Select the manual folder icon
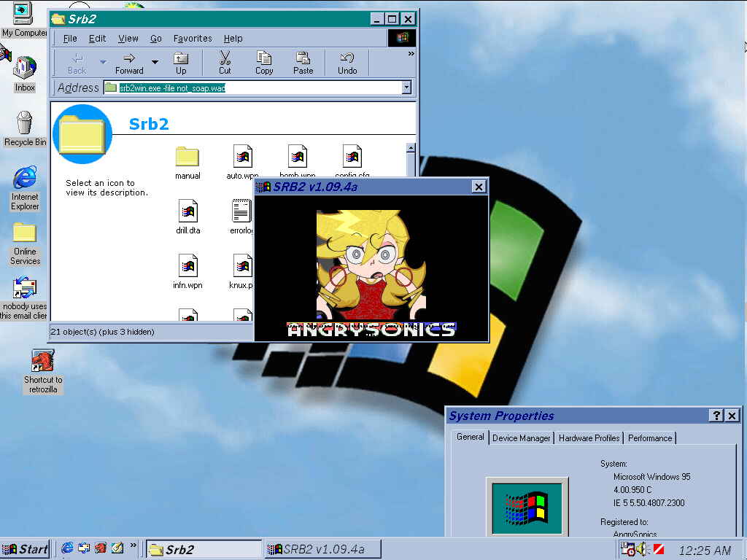This screenshot has height=560, width=747. click(x=187, y=163)
